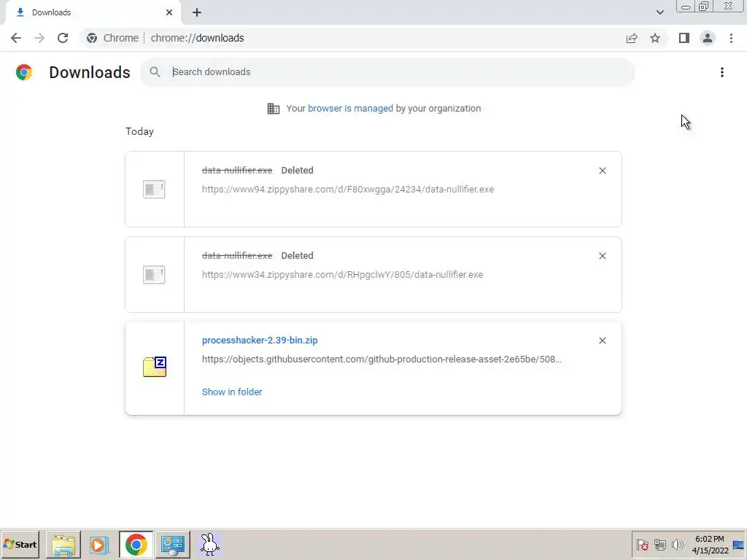This screenshot has height=560, width=747.
Task: Open the 'browser is managed' link
Action: pyautogui.click(x=350, y=109)
